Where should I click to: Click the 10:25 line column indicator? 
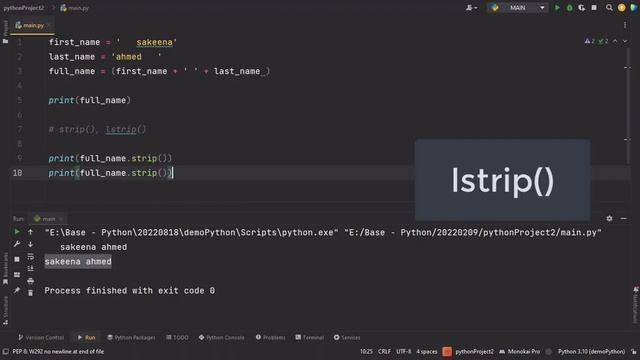tap(366, 351)
